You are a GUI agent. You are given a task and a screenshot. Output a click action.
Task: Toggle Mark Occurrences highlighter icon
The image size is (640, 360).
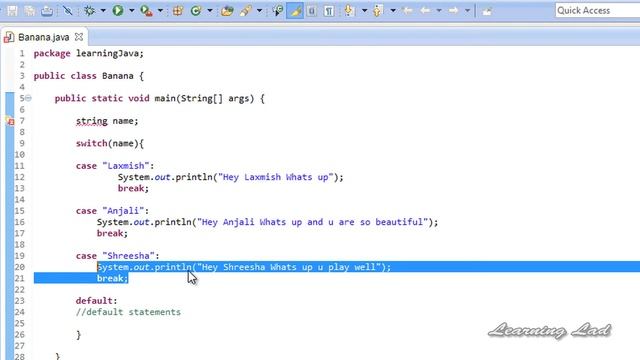[x=295, y=11]
